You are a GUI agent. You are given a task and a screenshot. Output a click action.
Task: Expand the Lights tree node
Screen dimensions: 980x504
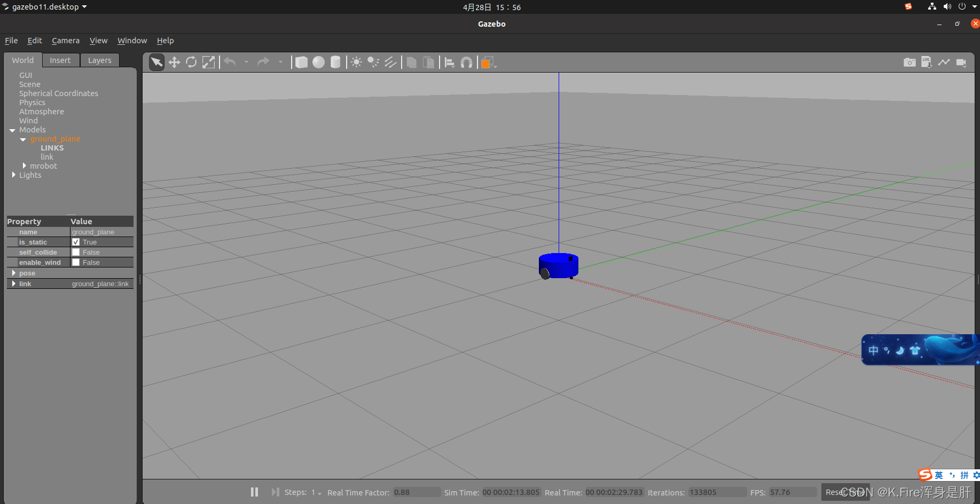[13, 175]
